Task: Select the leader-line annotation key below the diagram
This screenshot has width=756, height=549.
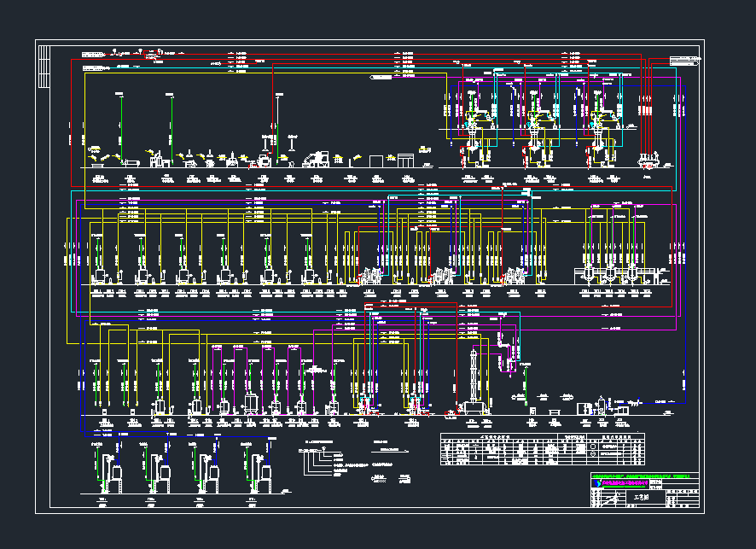Action: 322,459
